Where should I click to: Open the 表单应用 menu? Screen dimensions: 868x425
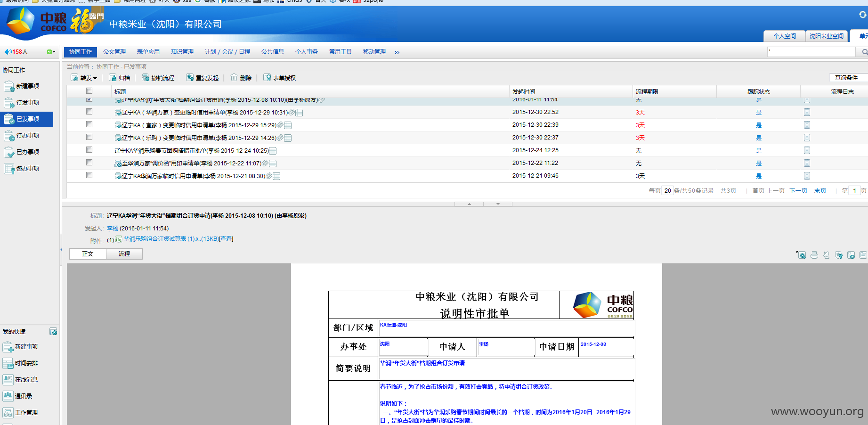(x=148, y=52)
